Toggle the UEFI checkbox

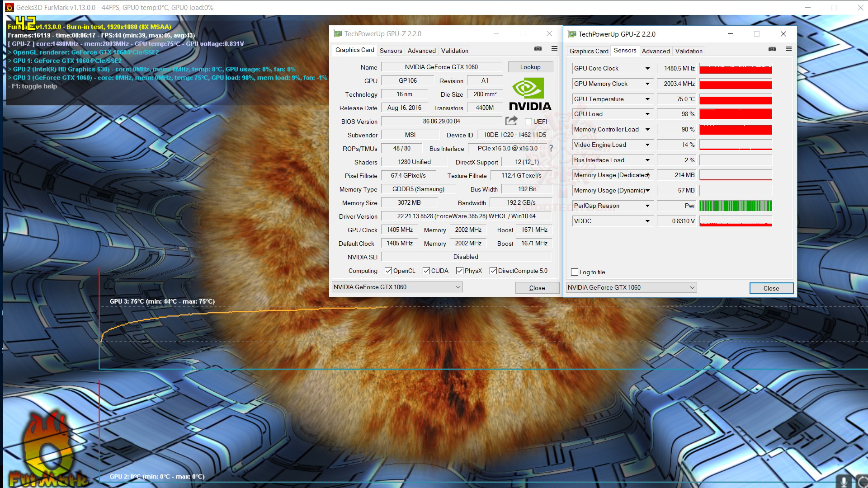click(528, 122)
